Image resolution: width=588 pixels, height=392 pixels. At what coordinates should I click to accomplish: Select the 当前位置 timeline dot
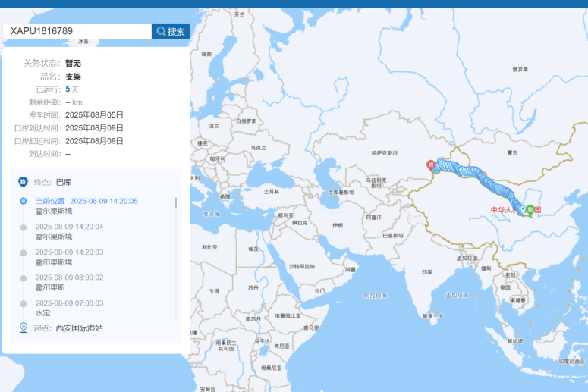24,201
